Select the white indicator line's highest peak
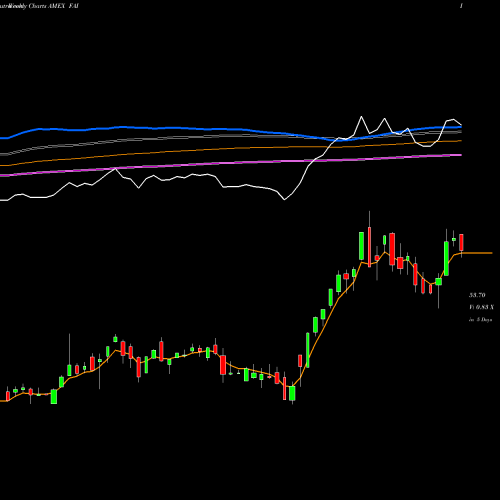 (x=361, y=117)
